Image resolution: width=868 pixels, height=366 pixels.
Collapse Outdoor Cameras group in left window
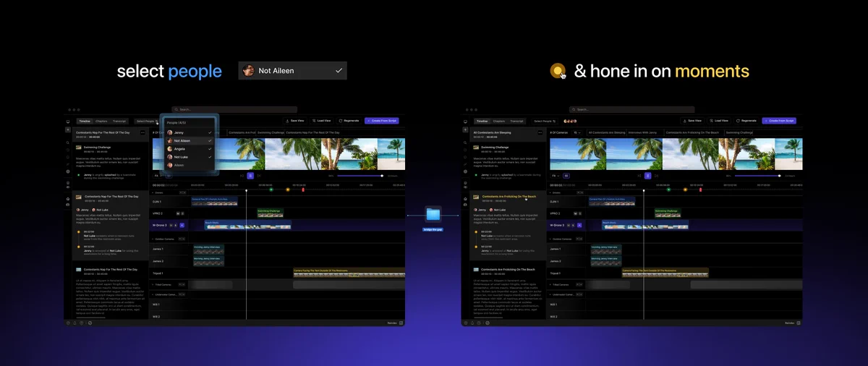pyautogui.click(x=153, y=239)
